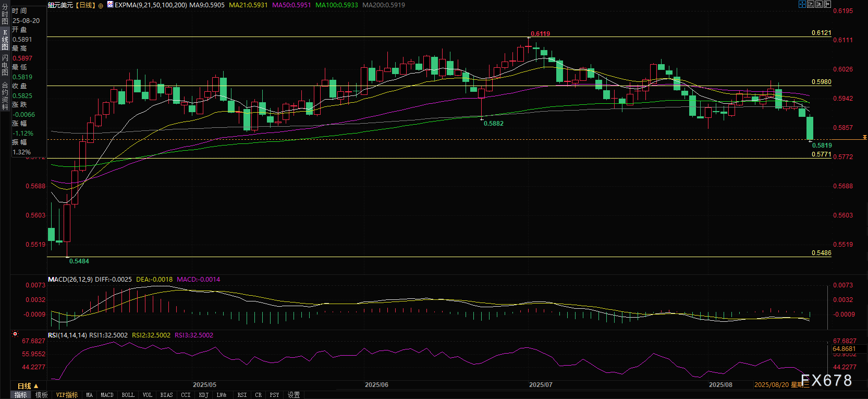
Task: Switch to the 分时图 view
Action: pyautogui.click(x=5, y=14)
